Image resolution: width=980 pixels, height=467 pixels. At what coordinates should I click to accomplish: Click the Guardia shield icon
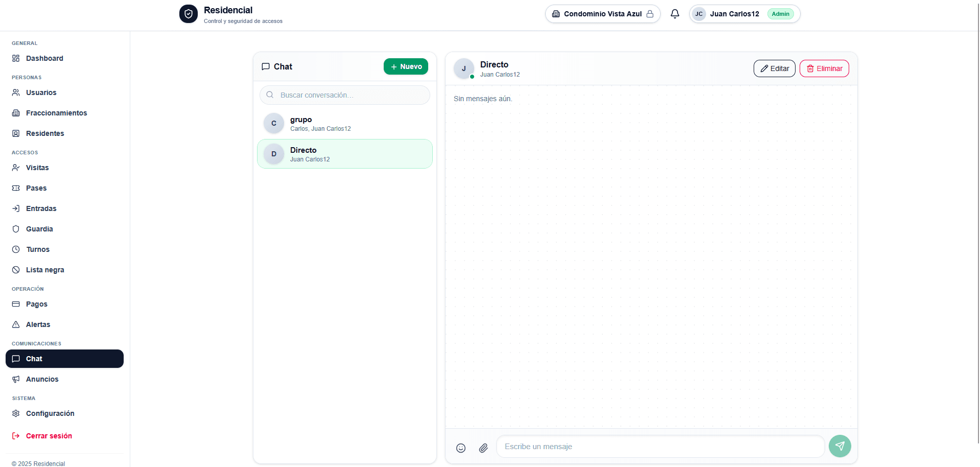coord(16,229)
